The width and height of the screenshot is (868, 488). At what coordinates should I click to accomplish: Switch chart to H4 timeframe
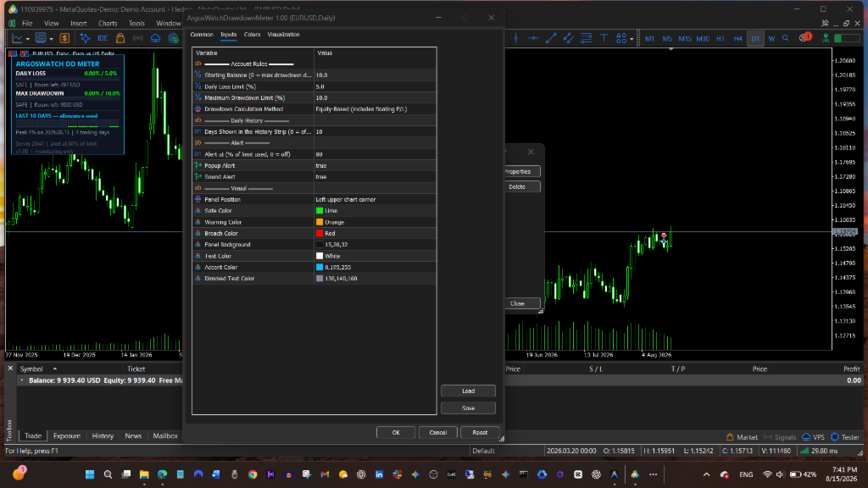point(738,39)
